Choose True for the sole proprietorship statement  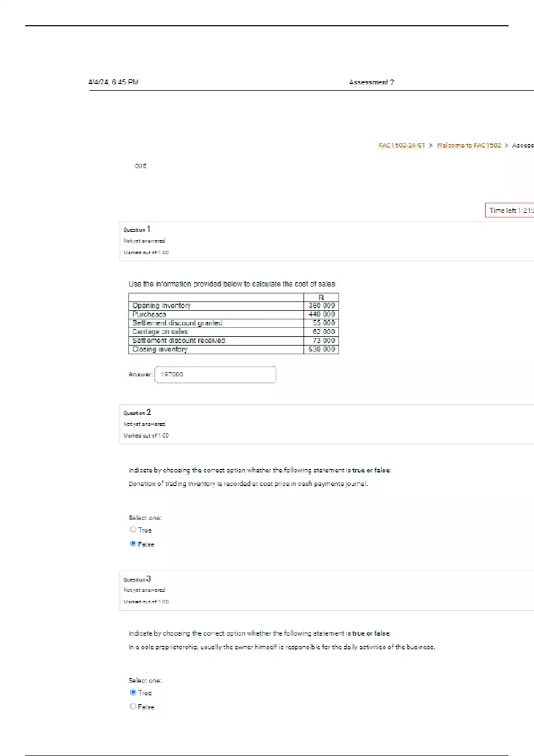click(x=133, y=692)
